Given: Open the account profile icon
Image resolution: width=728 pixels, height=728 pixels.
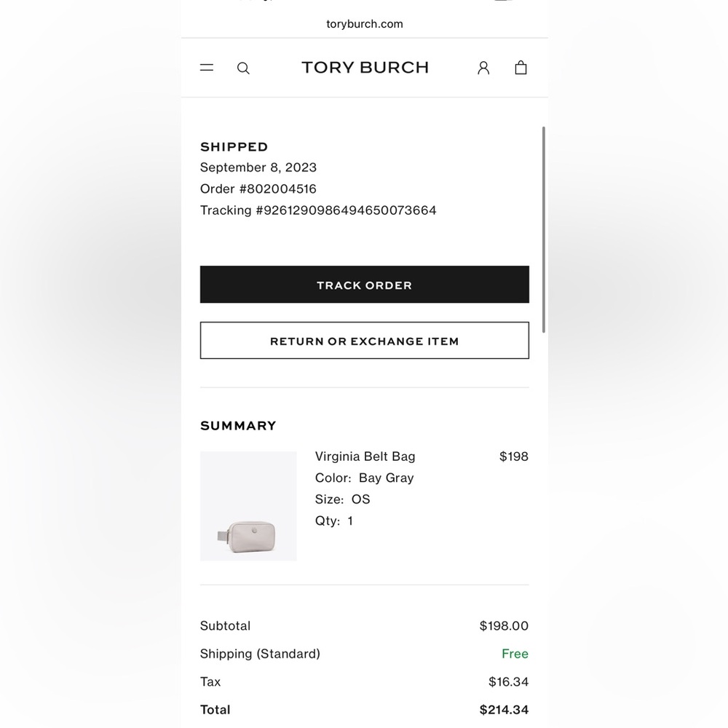Looking at the screenshot, I should coord(483,68).
